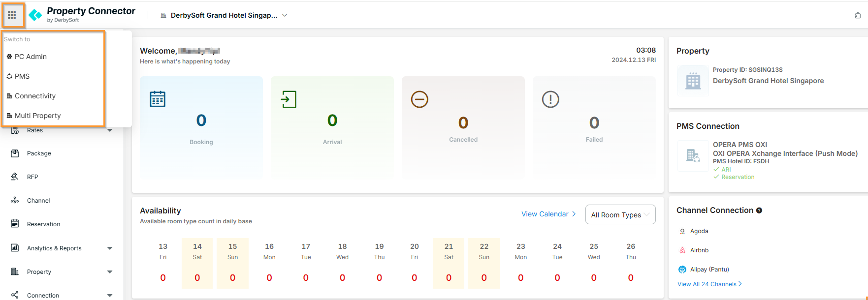Click DerbySoft Grand Hotel Singapore property name
Screen dimensions: 868x300
point(768,81)
